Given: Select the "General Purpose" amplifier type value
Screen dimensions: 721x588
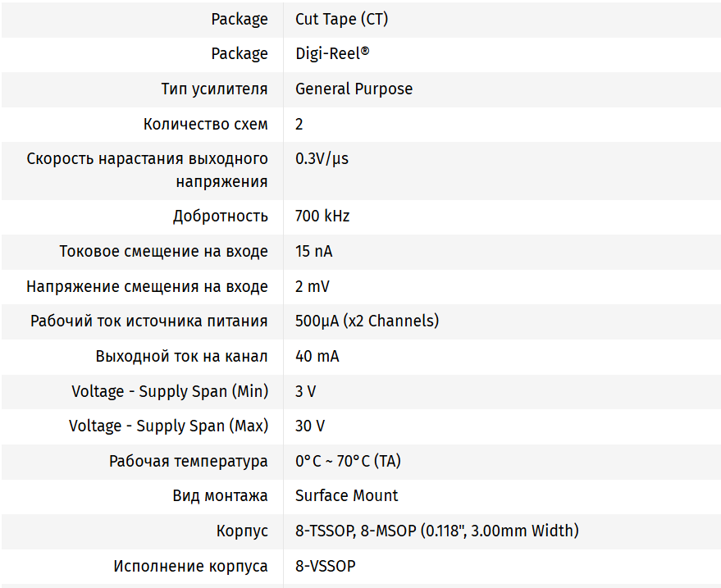Looking at the screenshot, I should [354, 89].
